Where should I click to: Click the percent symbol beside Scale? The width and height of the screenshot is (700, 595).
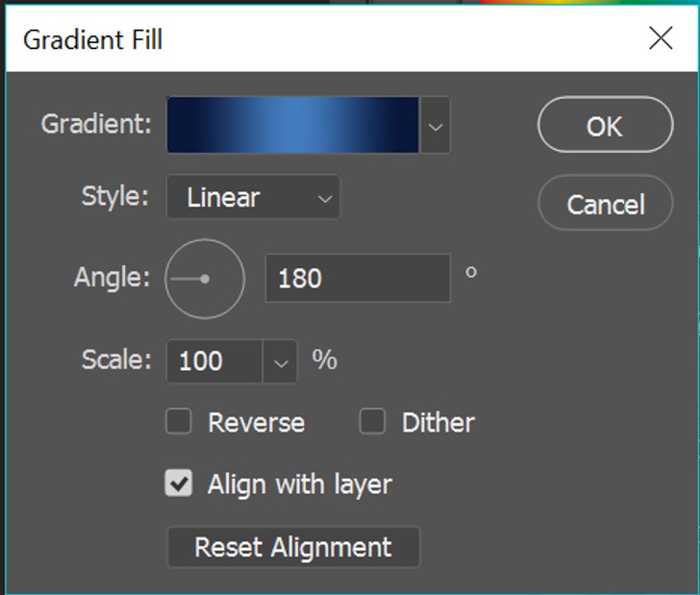pyautogui.click(x=324, y=360)
